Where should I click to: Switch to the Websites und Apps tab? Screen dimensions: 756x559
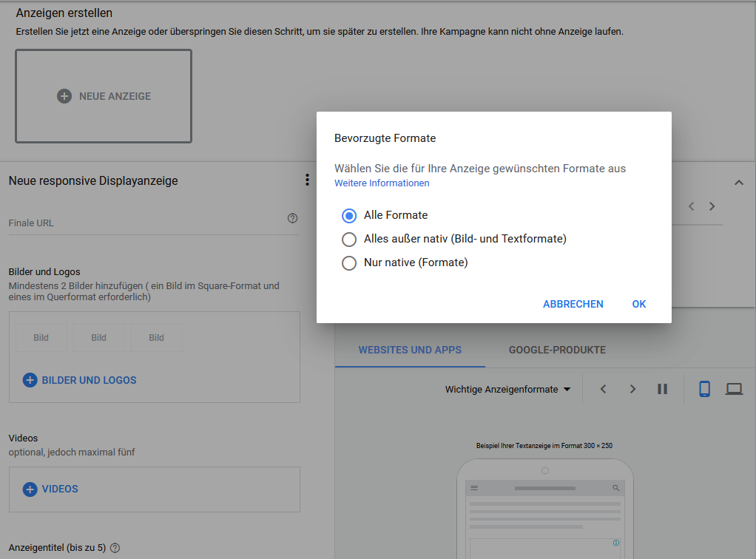click(410, 350)
